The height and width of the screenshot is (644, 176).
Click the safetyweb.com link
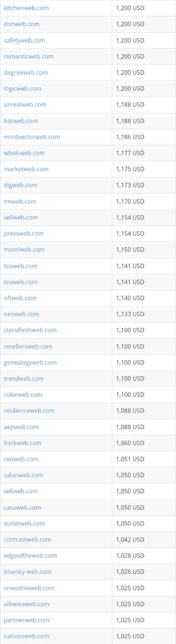tap(25, 41)
